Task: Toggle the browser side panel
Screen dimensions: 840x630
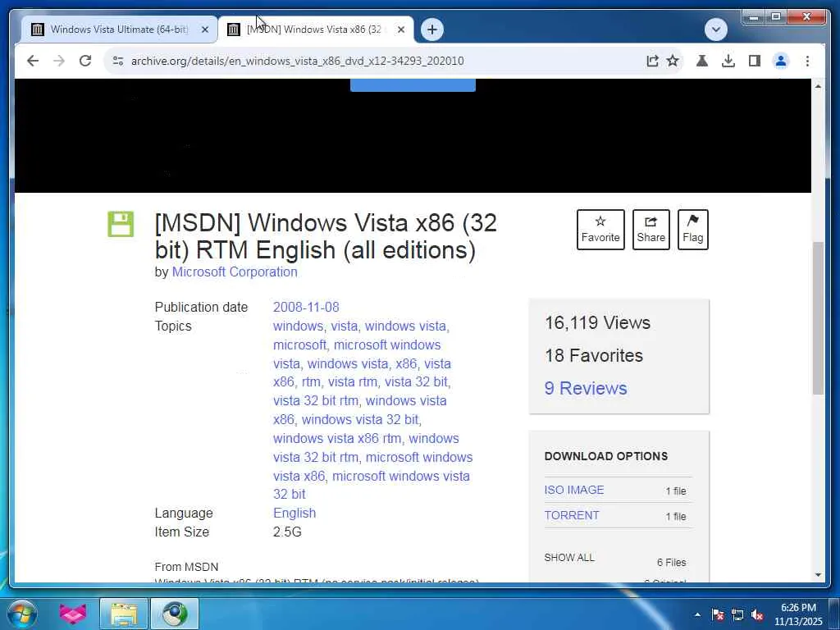Action: (x=755, y=61)
